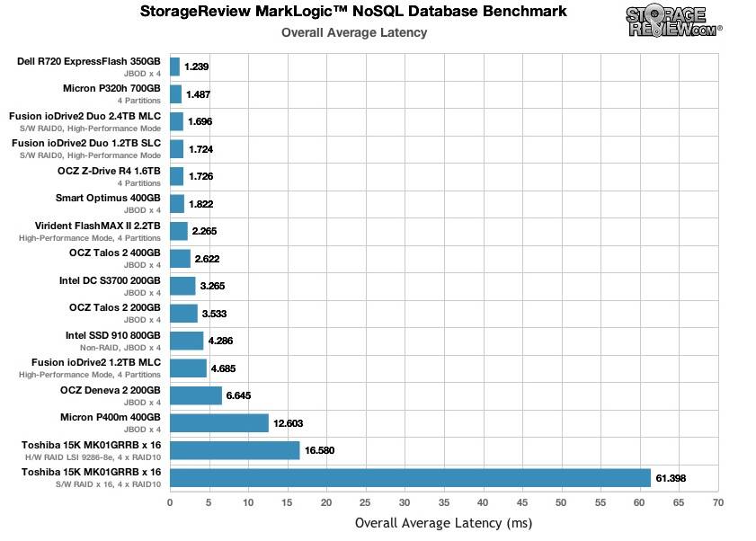Select the x-axis tick label 60
This screenshot has width=756, height=541.
pyautogui.click(x=639, y=502)
